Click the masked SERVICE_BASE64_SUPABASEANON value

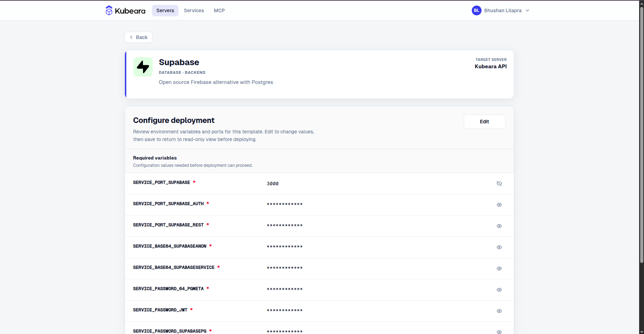pyautogui.click(x=285, y=247)
